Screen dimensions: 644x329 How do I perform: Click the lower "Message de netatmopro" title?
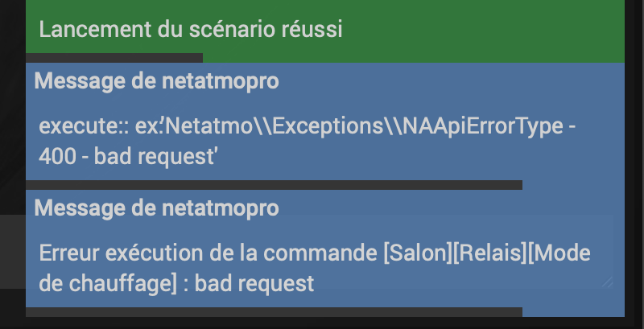[157, 208]
